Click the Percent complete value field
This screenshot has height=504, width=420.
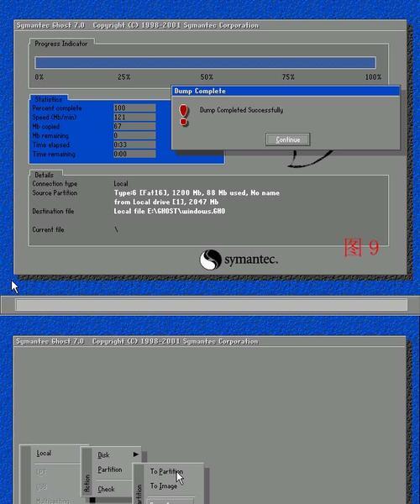[134, 108]
